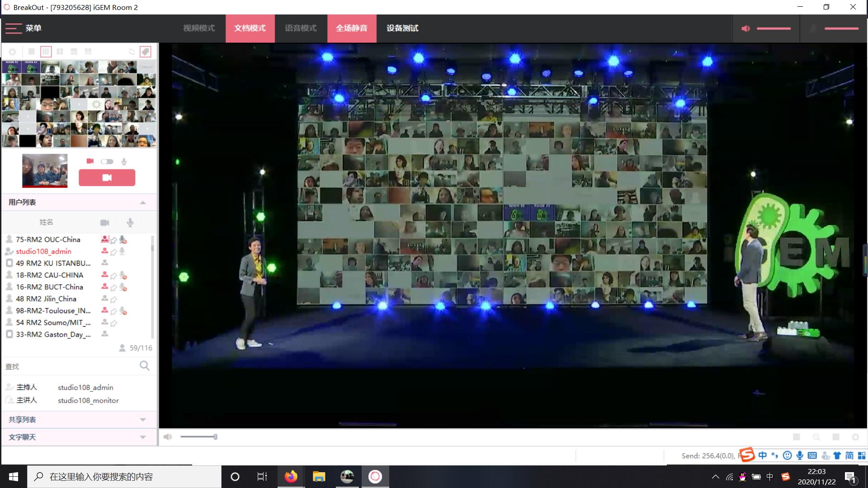
Task: Toggle video of 18-RM2 CAU-CHINA user
Action: 104,275
